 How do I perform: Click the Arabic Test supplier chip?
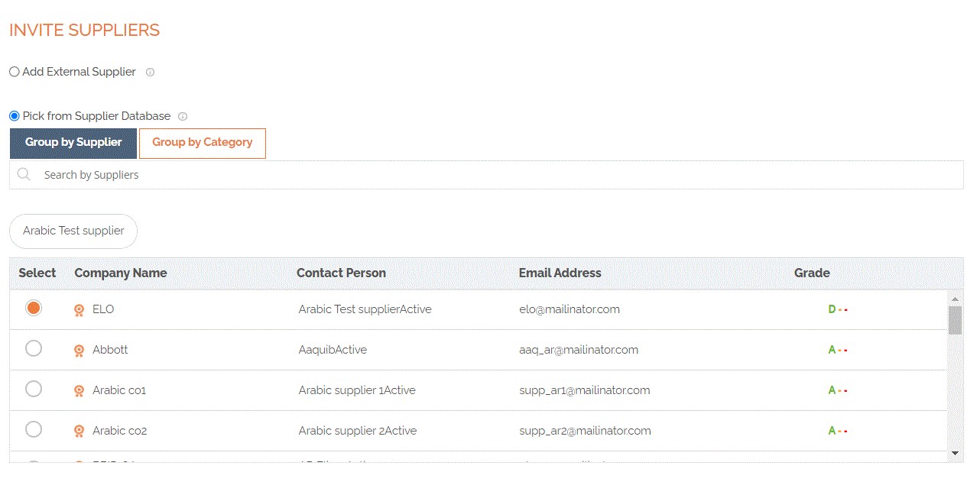coord(73,231)
